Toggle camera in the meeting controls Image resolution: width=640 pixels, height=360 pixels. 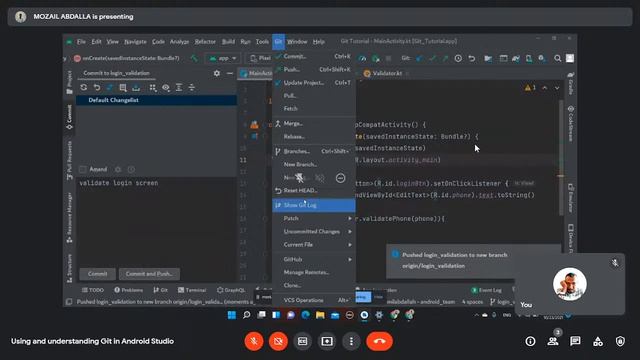tap(278, 341)
